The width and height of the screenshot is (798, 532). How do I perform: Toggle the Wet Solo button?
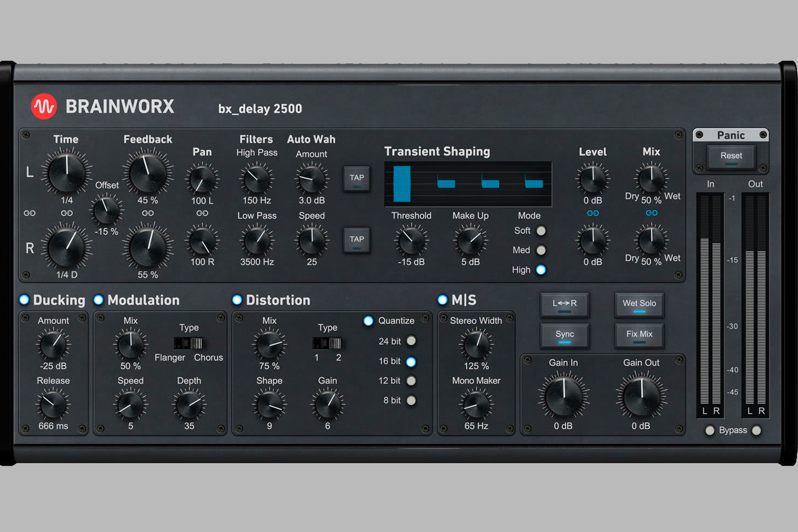[x=639, y=304]
